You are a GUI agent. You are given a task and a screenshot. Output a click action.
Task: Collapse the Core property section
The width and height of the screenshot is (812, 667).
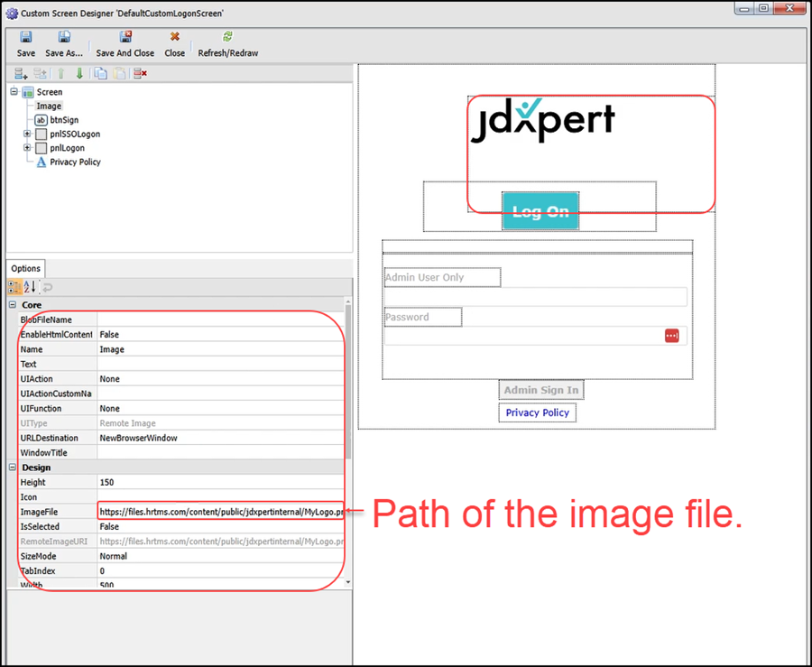(14, 305)
